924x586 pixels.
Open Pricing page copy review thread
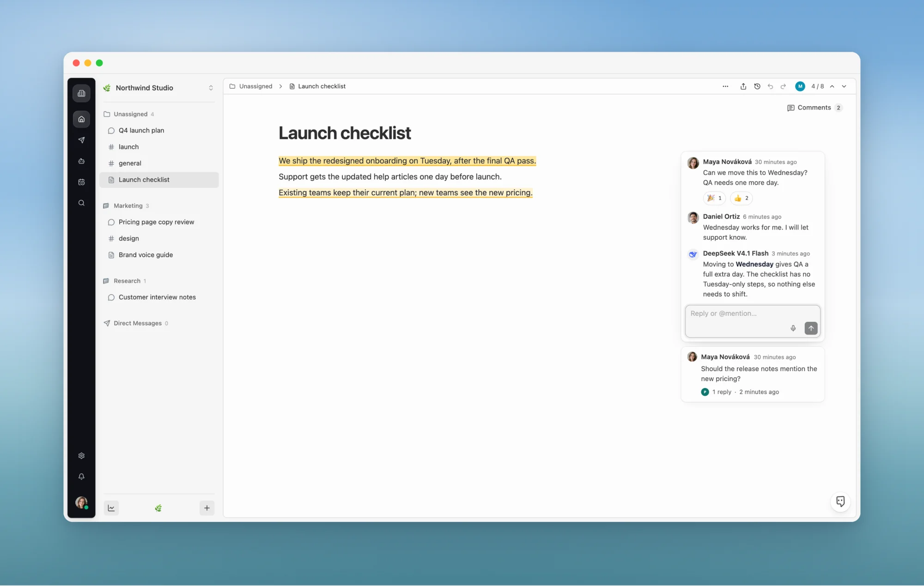point(159,222)
